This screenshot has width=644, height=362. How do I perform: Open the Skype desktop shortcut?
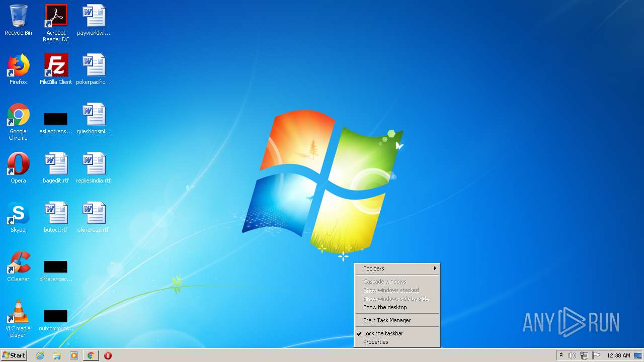[x=18, y=217]
